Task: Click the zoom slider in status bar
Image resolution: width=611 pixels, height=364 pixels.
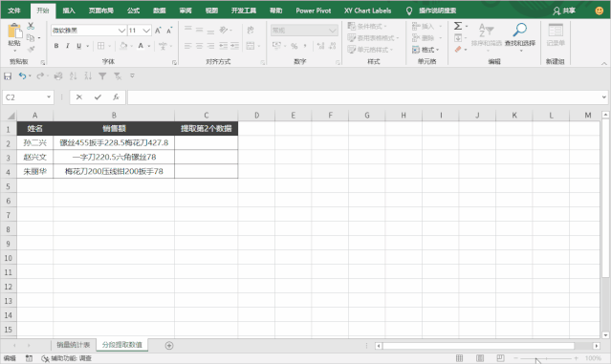Action: [x=545, y=358]
